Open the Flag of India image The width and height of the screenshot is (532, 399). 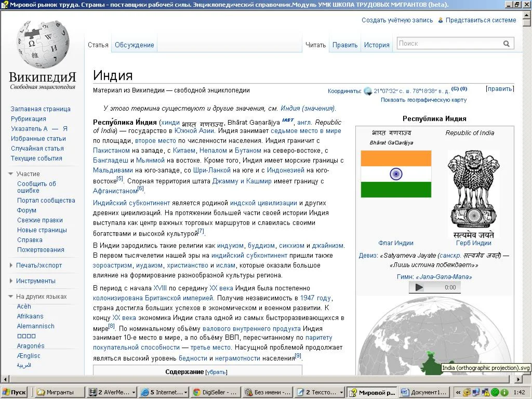pos(396,174)
